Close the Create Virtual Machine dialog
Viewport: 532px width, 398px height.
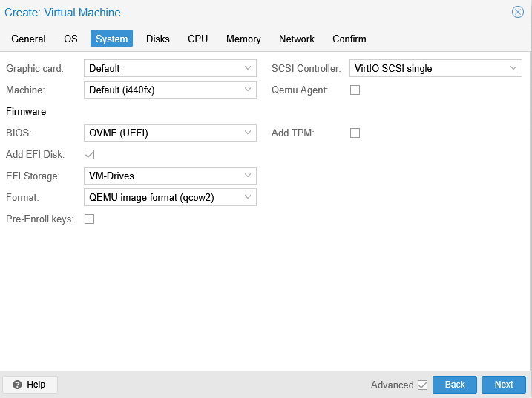pos(517,12)
